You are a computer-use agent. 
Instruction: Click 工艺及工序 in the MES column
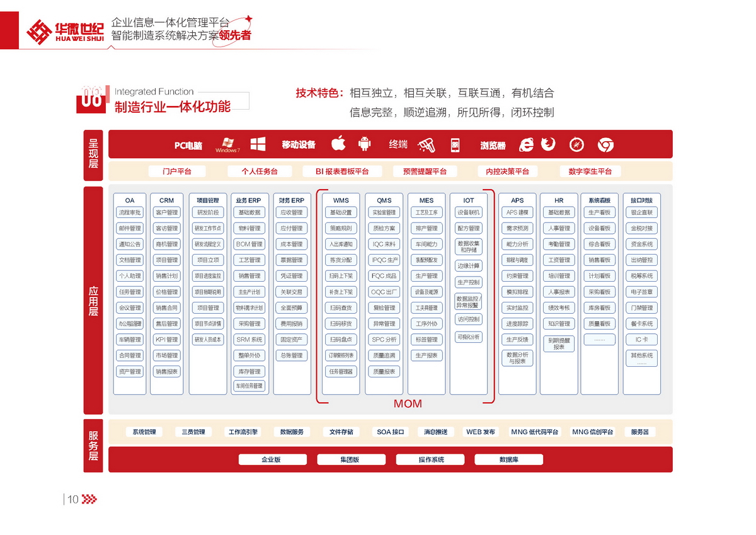427,212
